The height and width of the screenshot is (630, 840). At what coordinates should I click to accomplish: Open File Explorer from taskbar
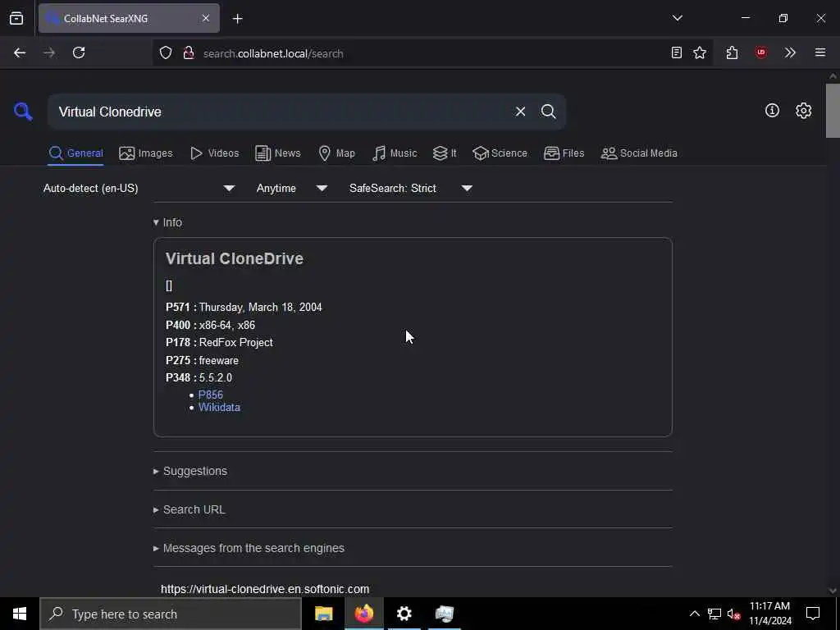323,614
